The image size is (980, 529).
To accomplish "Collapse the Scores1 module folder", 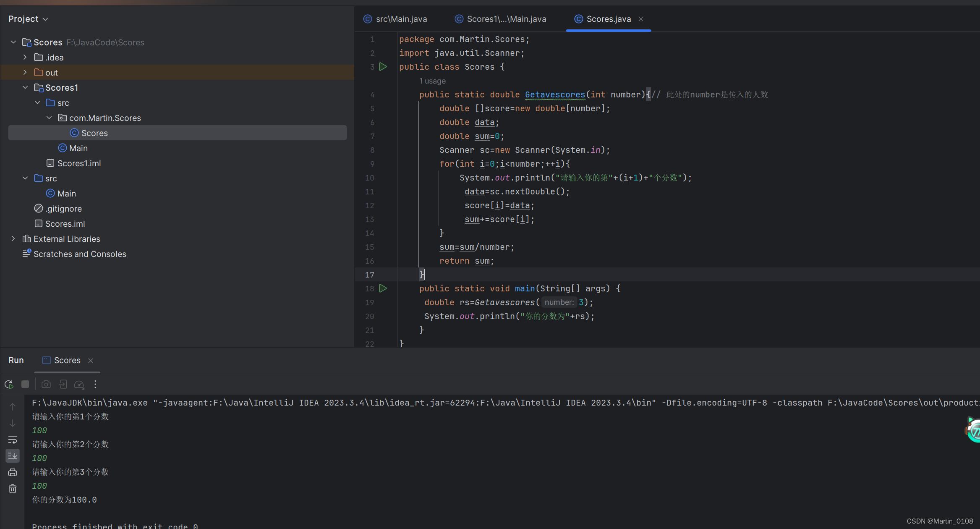I will click(x=25, y=88).
